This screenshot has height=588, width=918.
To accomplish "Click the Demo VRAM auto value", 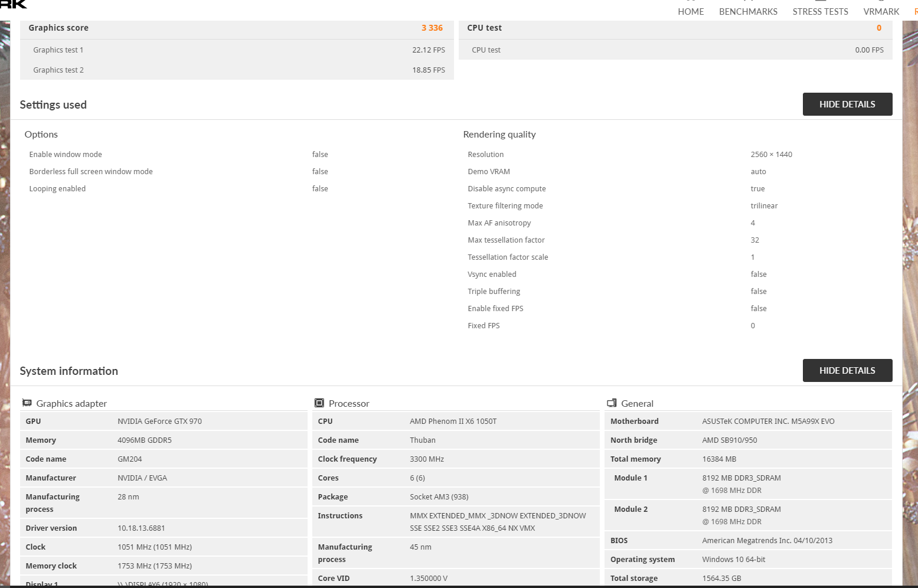I will coord(758,172).
